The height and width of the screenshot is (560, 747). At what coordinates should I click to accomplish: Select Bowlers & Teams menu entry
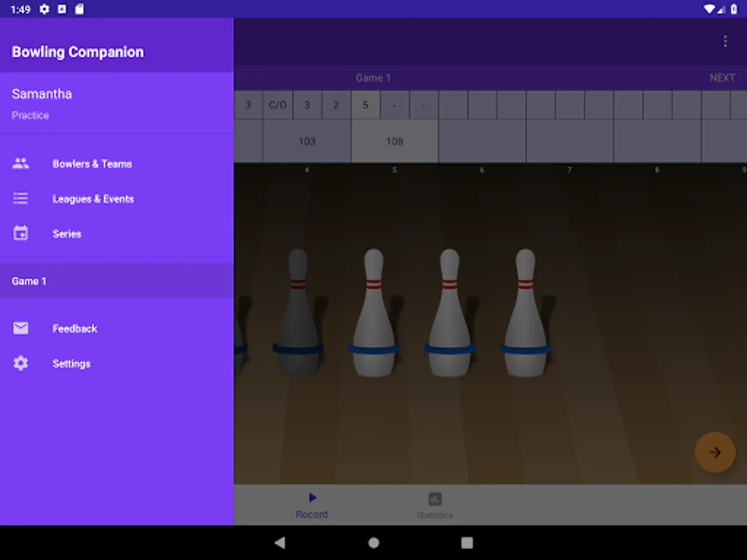(x=116, y=164)
